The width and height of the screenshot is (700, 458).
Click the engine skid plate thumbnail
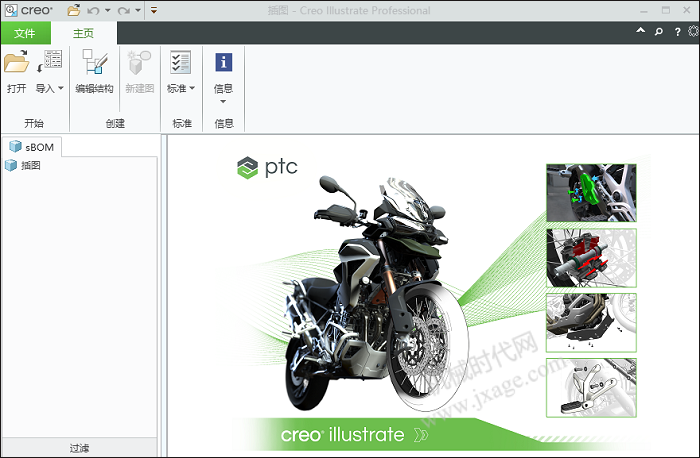coord(591,322)
